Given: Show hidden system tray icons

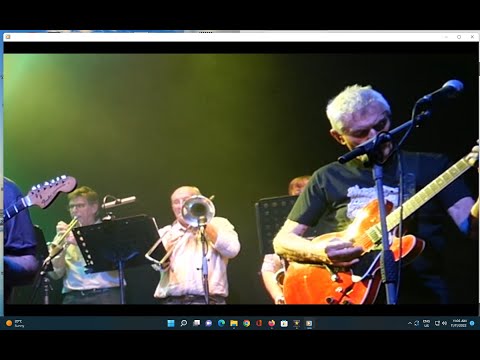Looking at the screenshot, I should [410, 323].
